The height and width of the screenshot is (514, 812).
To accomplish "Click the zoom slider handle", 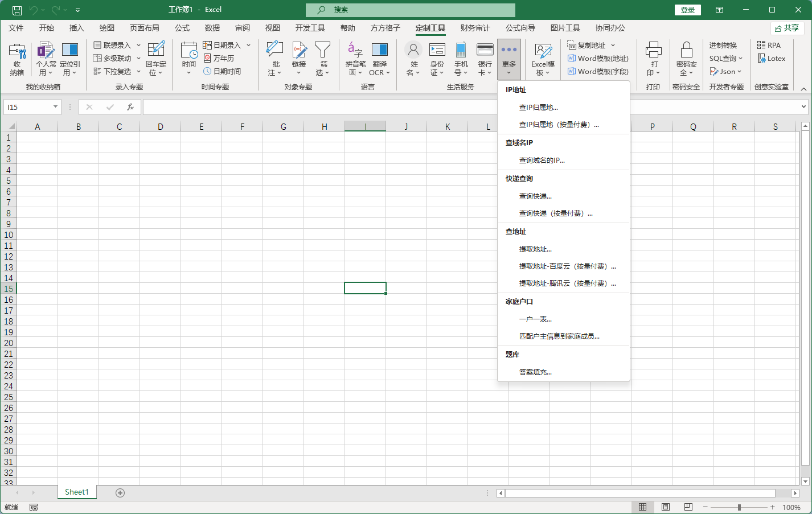I will pos(739,507).
